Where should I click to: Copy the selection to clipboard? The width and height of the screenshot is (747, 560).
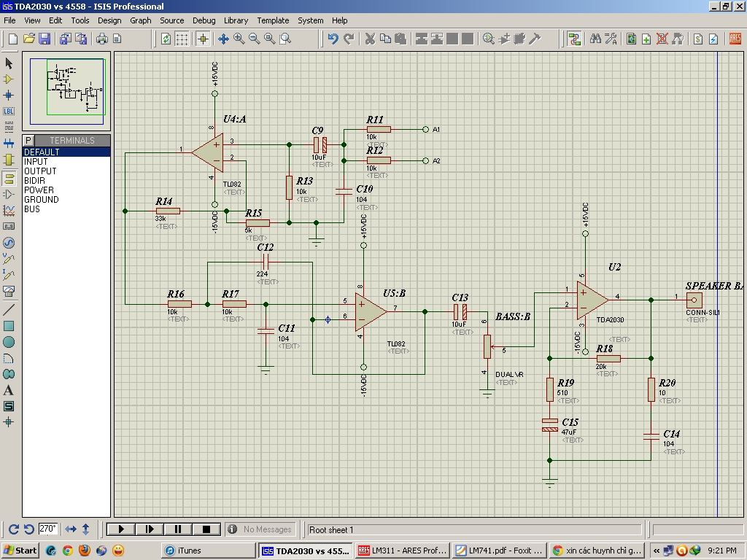385,39
